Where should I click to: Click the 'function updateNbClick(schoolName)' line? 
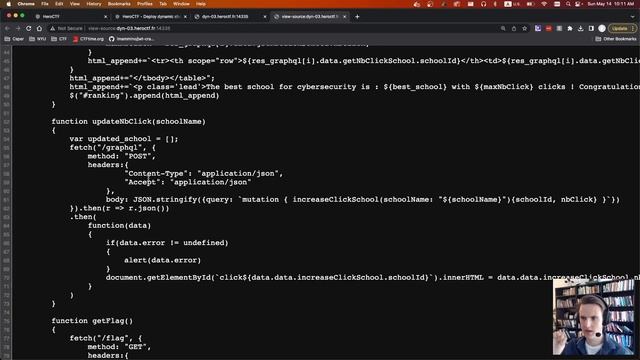pyautogui.click(x=129, y=122)
